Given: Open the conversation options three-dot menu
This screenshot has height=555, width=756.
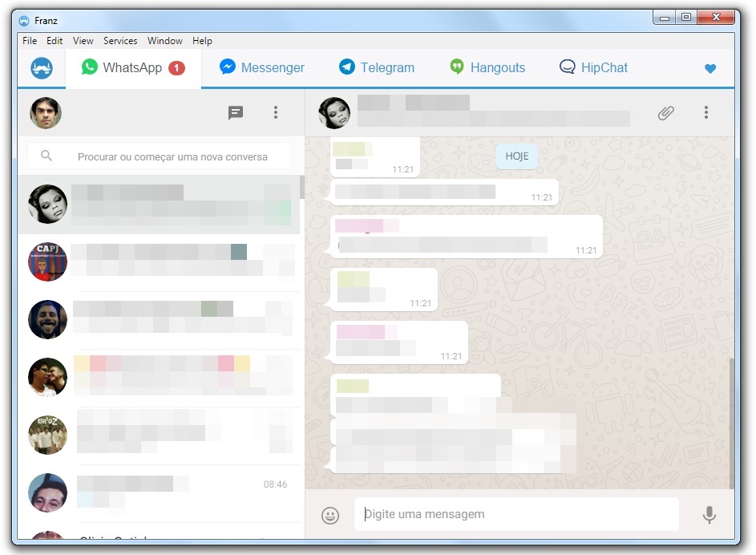Looking at the screenshot, I should click(706, 112).
